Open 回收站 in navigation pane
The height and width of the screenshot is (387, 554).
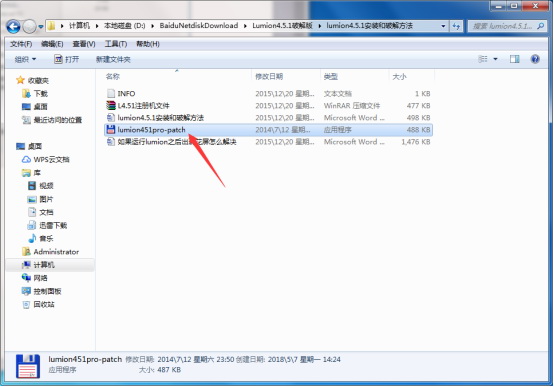click(44, 305)
